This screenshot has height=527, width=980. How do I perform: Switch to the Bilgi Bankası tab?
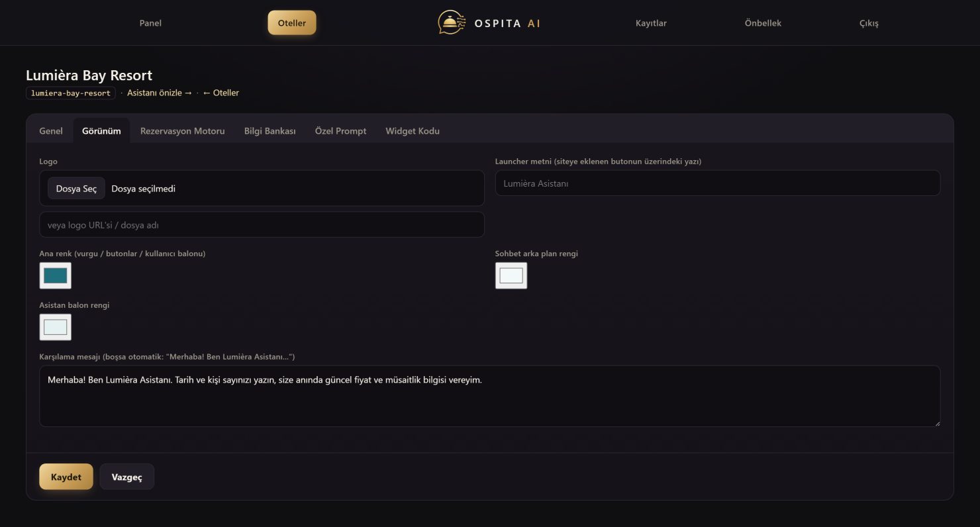pyautogui.click(x=270, y=131)
